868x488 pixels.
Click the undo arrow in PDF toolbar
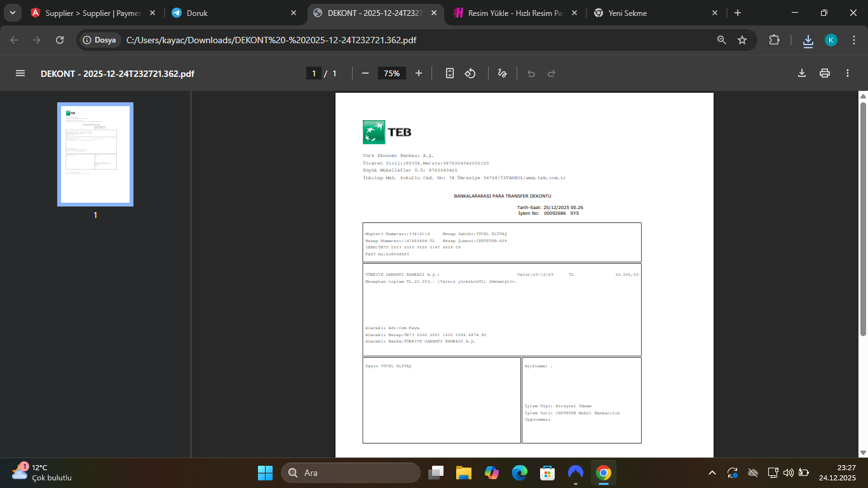point(531,73)
